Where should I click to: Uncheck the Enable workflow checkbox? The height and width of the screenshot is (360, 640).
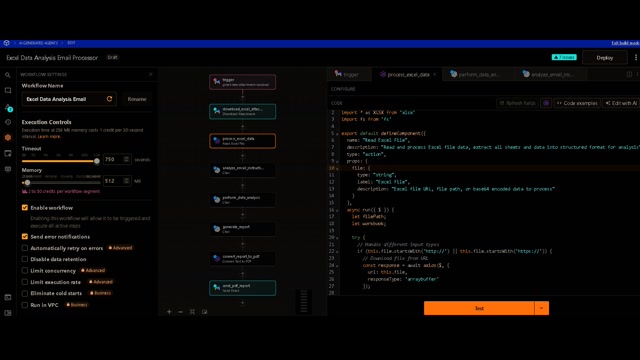pyautogui.click(x=25, y=208)
